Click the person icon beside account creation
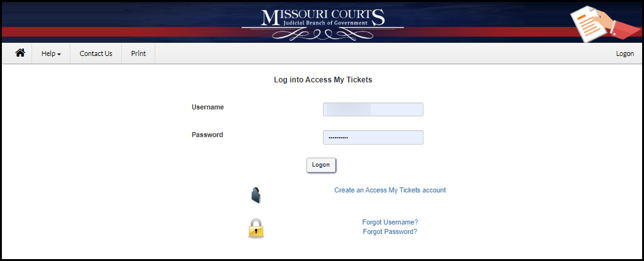This screenshot has width=644, height=261. point(256,195)
